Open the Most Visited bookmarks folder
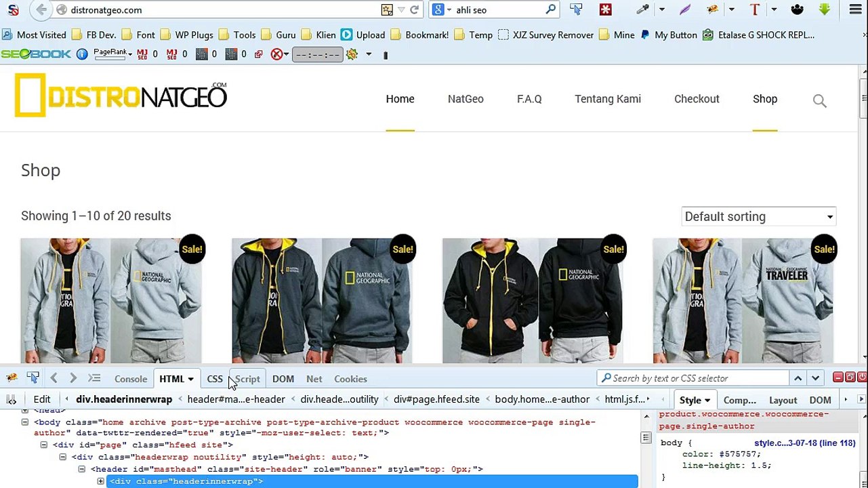This screenshot has width=868, height=488. (x=34, y=35)
